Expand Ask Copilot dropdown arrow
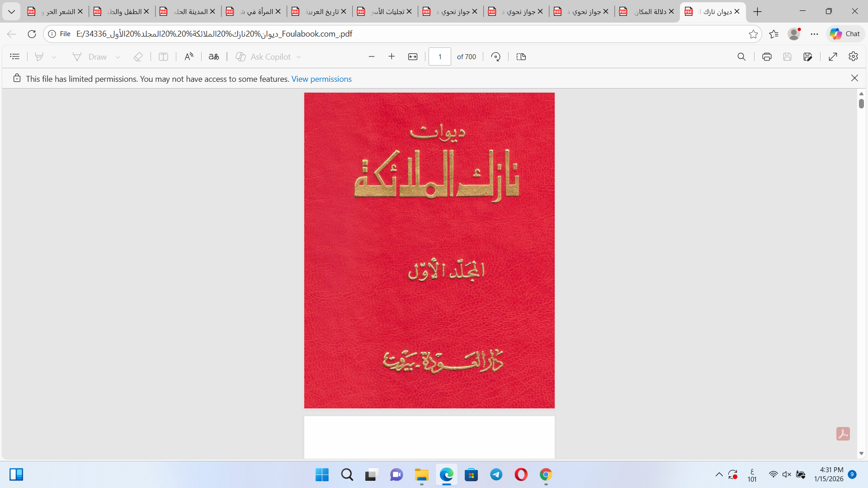 click(x=299, y=57)
